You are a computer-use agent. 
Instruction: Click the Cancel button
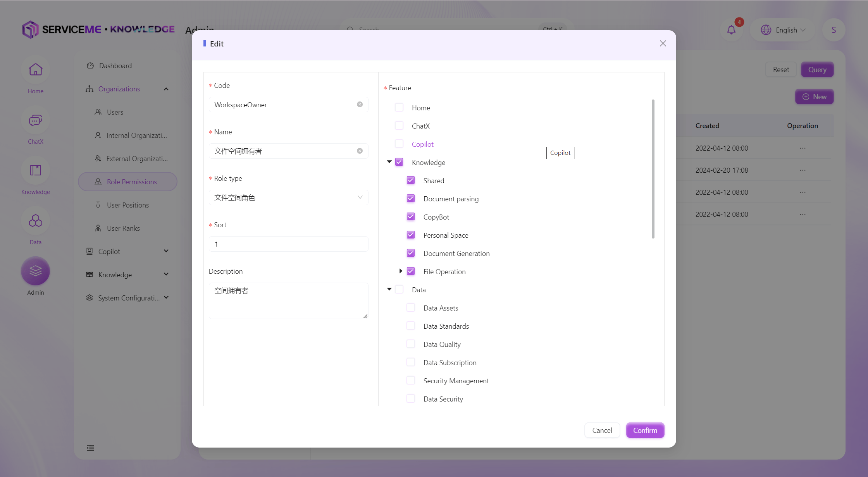(602, 430)
